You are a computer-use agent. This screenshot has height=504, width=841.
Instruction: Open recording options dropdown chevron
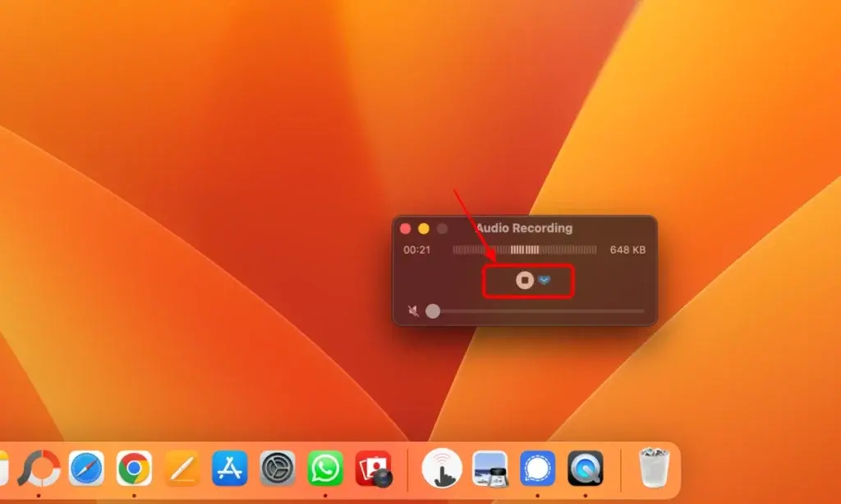(x=545, y=281)
